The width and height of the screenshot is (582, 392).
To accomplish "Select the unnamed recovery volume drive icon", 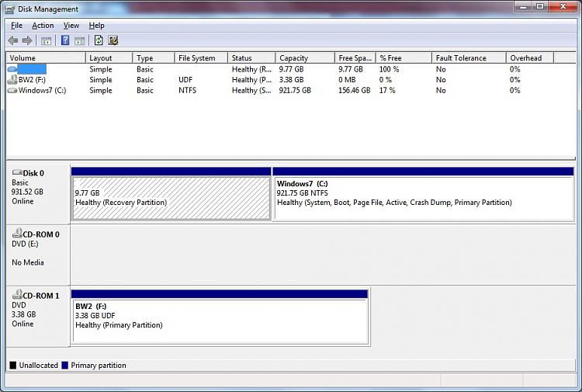I will point(12,69).
